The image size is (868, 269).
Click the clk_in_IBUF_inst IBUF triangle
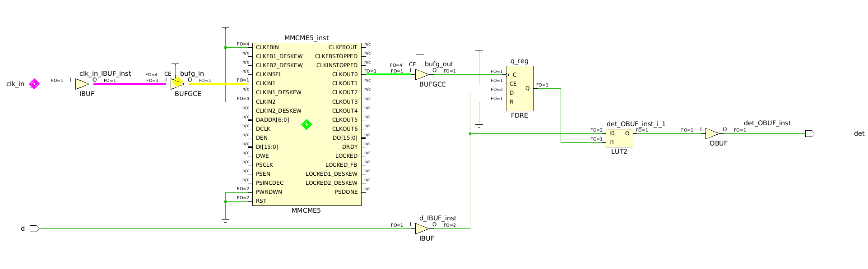[82, 84]
